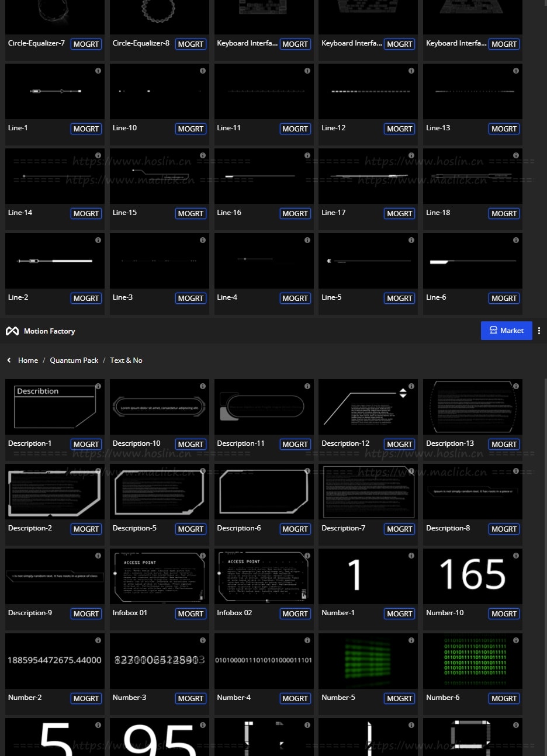Click MOGRT button for Number-4
The image size is (547, 756).
[295, 698]
